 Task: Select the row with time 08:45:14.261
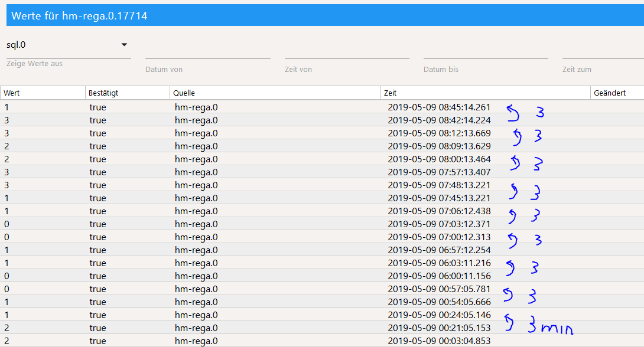[x=439, y=107]
